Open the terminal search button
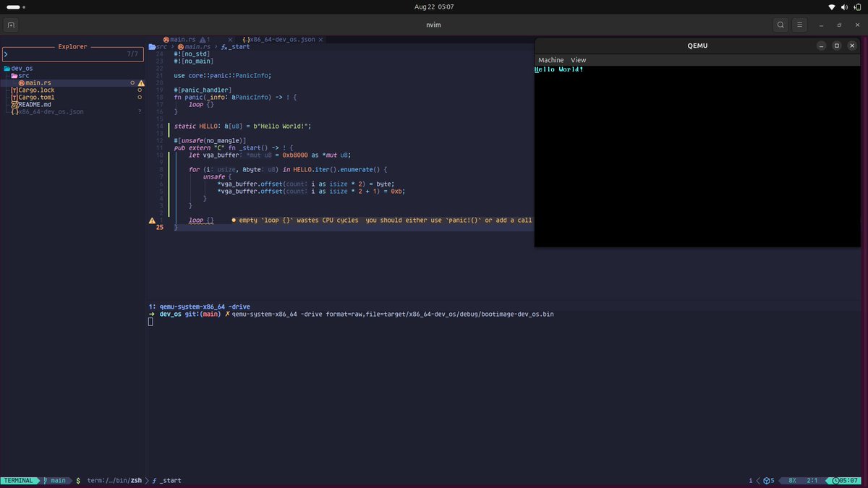 [780, 25]
